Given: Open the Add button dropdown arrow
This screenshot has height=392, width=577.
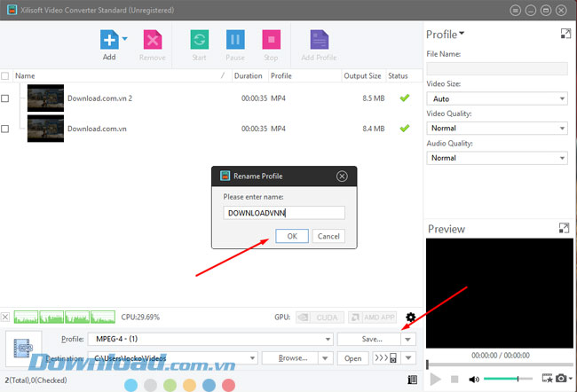Looking at the screenshot, I should (125, 38).
